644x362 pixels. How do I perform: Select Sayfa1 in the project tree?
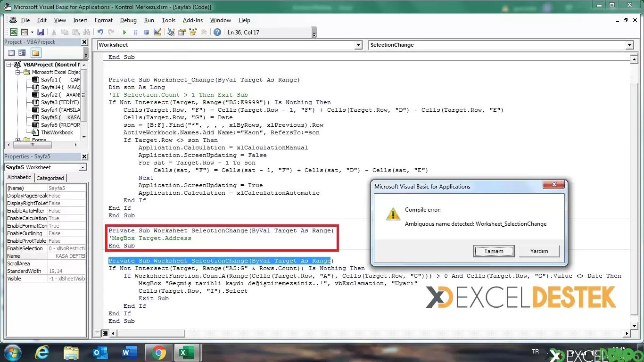point(56,80)
